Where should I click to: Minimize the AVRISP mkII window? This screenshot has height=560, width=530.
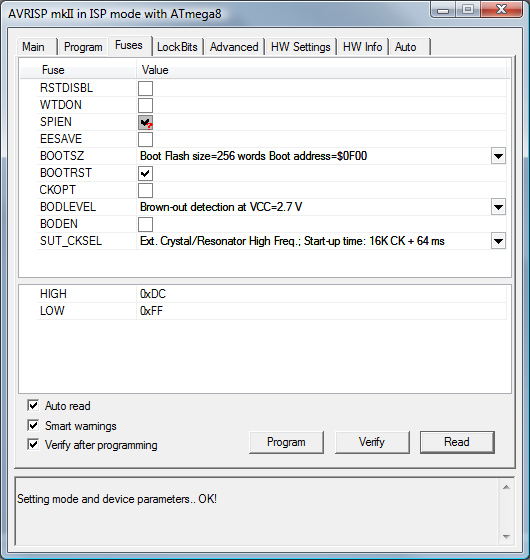[x=443, y=9]
